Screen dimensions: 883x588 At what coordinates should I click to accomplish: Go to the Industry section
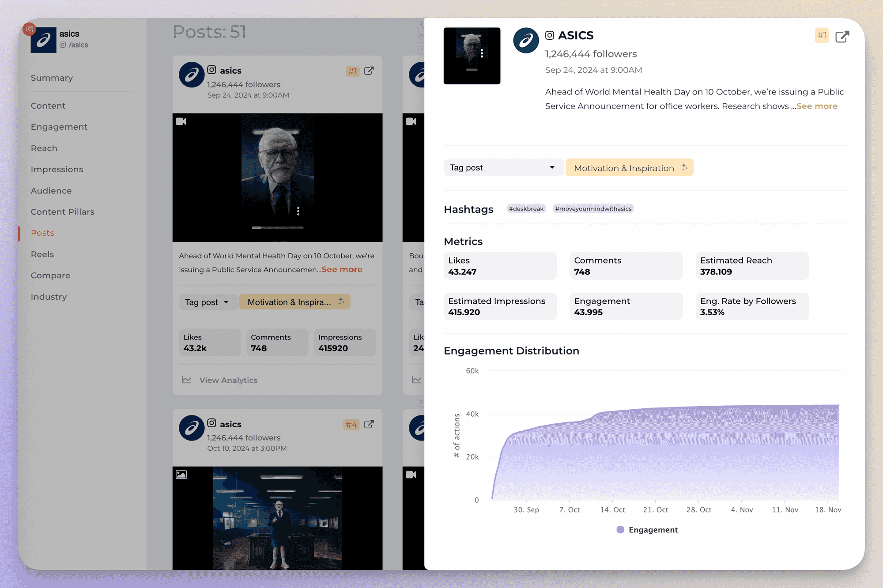click(49, 296)
